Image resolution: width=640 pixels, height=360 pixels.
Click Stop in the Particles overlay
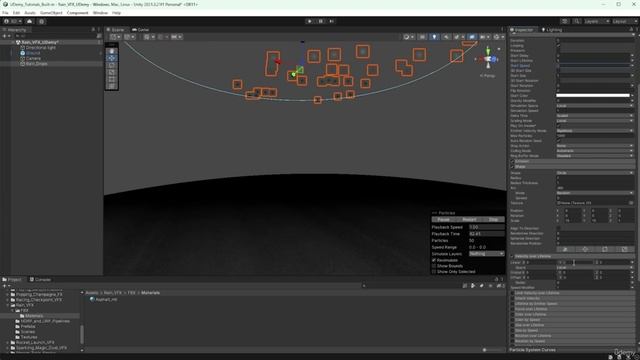coord(493,220)
